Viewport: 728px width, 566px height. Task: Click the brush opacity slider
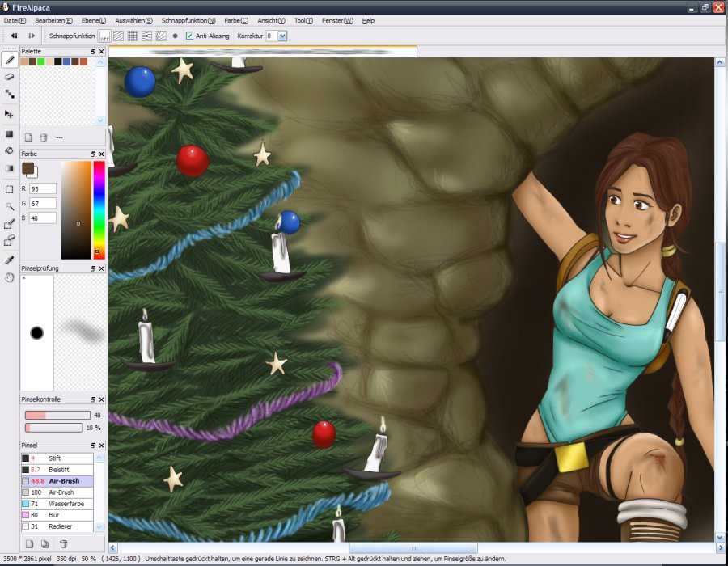(54, 428)
